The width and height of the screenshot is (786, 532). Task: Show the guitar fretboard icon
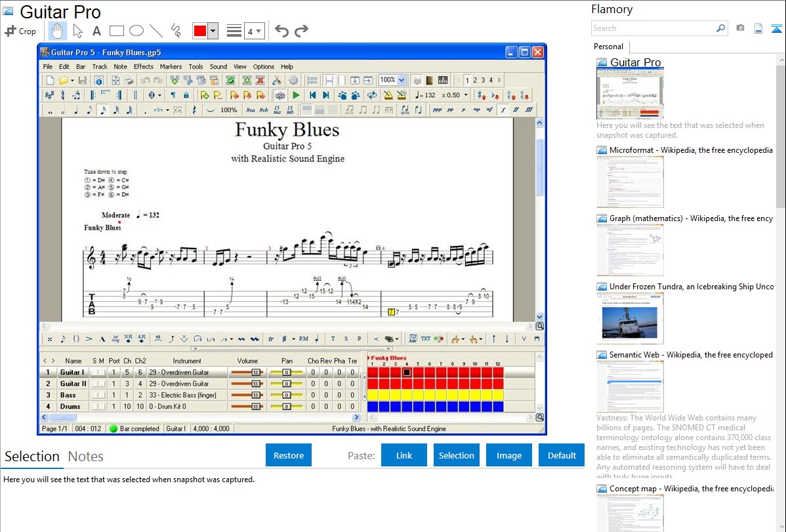pos(430,80)
